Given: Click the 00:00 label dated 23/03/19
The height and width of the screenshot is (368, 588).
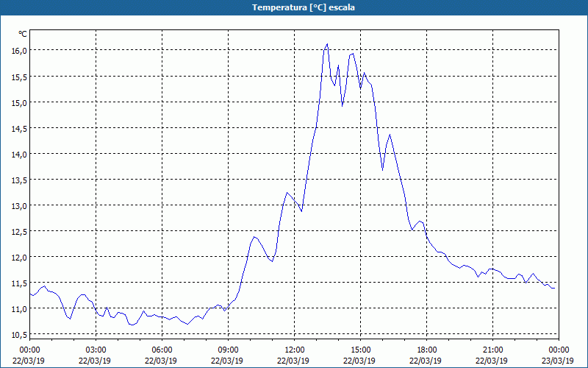Looking at the screenshot, I should (x=559, y=350).
